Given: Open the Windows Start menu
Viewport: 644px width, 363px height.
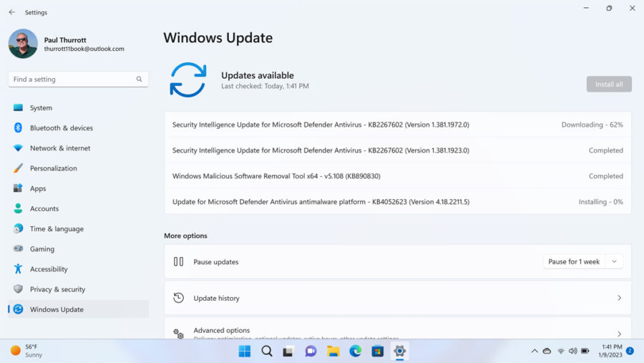Looking at the screenshot, I should 245,351.
